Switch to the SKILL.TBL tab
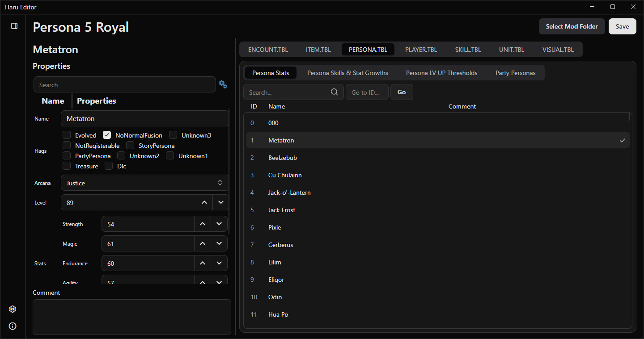 click(x=468, y=50)
